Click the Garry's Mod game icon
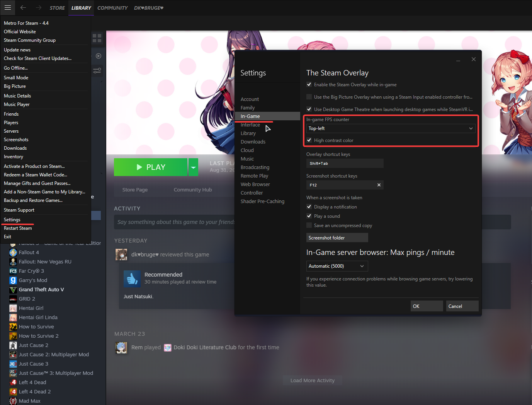This screenshot has width=532, height=405. (13, 280)
